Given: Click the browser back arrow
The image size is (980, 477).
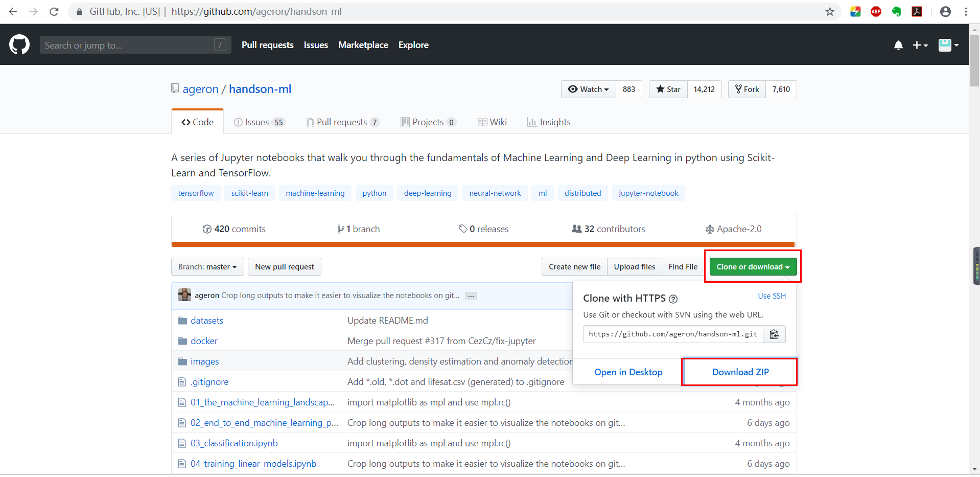Looking at the screenshot, I should point(13,11).
